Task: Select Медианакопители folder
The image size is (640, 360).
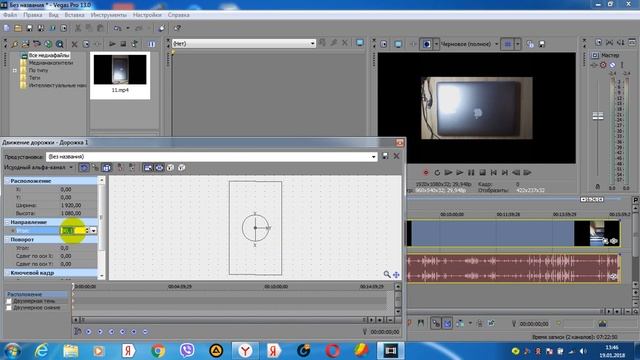Action: [51, 63]
